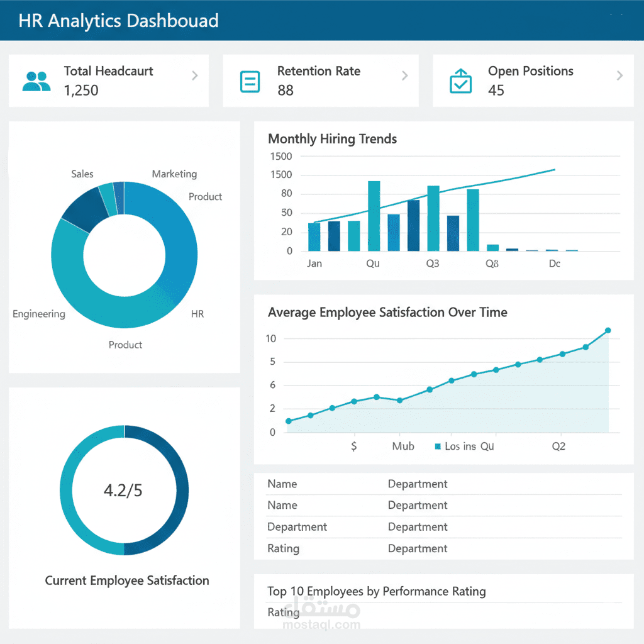Image resolution: width=644 pixels, height=644 pixels.
Task: Click the people icon on Total Headcount card
Action: [x=36, y=80]
